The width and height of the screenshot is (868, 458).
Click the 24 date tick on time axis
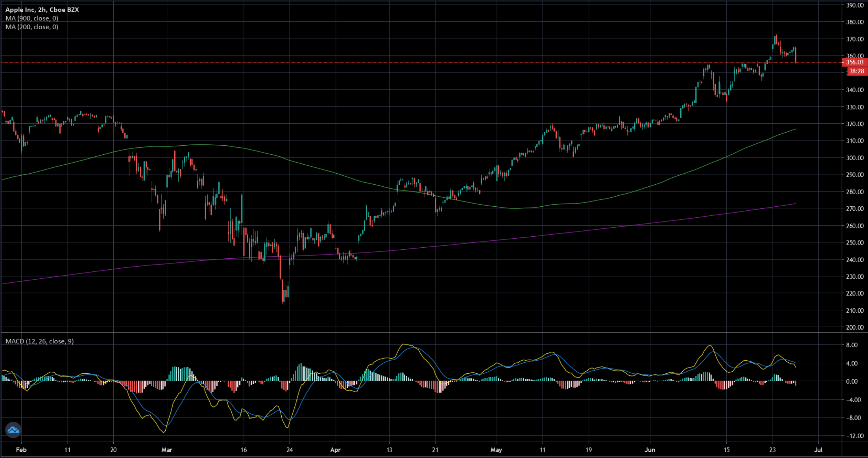290,450
